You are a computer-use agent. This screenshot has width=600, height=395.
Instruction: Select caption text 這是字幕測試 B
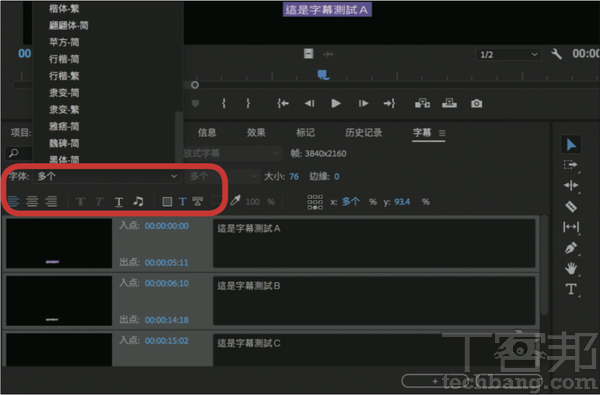pos(249,286)
